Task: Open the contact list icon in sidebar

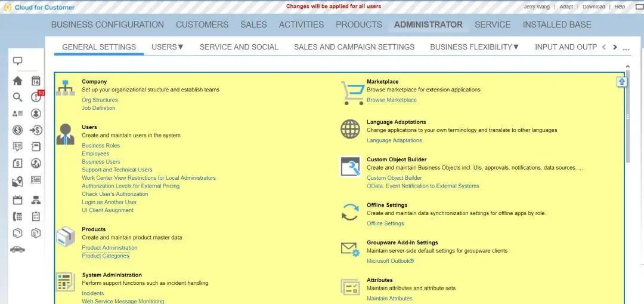Action: (x=17, y=113)
